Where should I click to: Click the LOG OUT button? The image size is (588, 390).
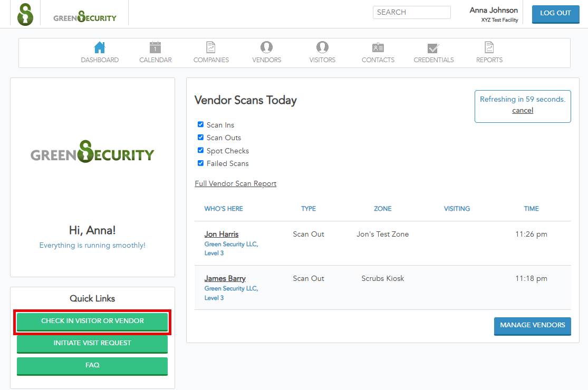(555, 14)
